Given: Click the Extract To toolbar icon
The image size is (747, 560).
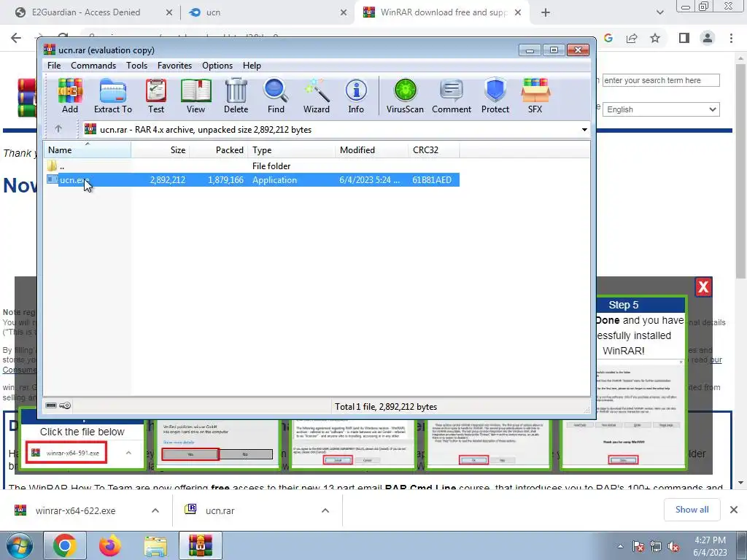Looking at the screenshot, I should pos(113,96).
